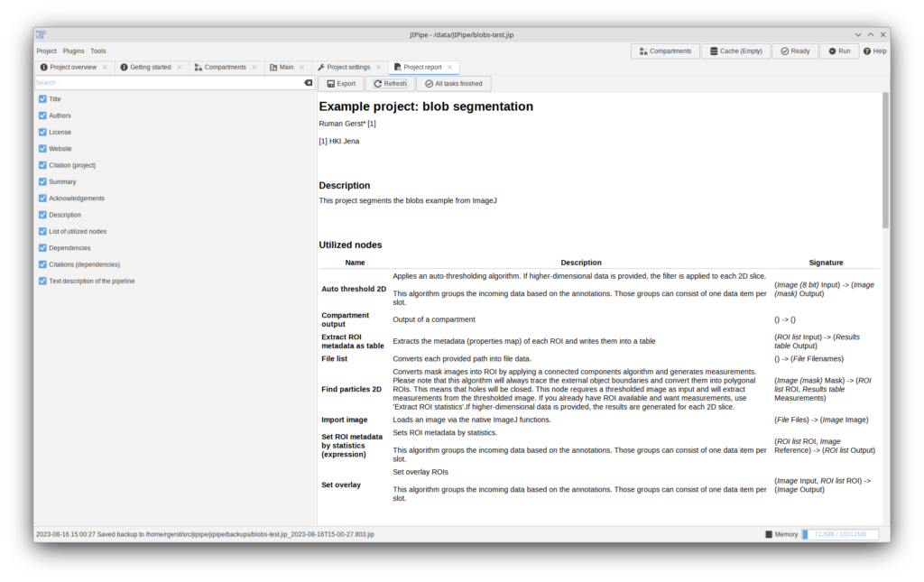The height and width of the screenshot is (582, 924).
Task: Switch to the Project settings tab
Action: (x=347, y=67)
